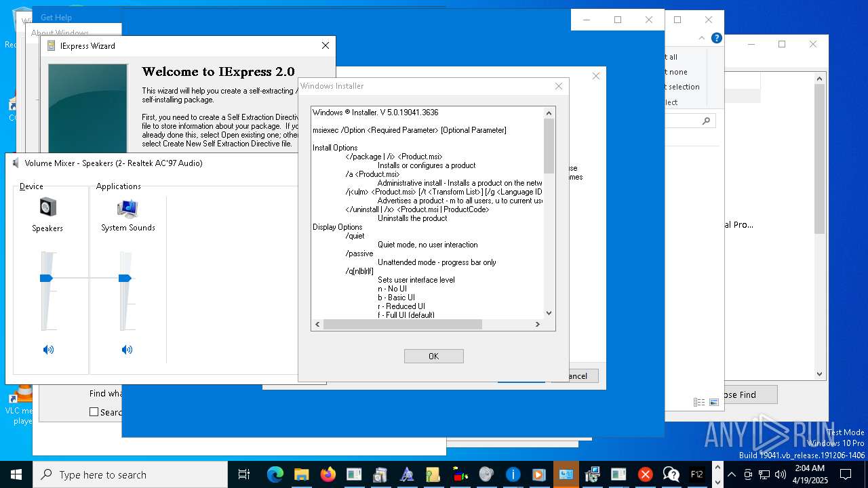Click the down arrow of rightmost window scrollbar
Image resolution: width=868 pixels, height=488 pixels.
[819, 373]
